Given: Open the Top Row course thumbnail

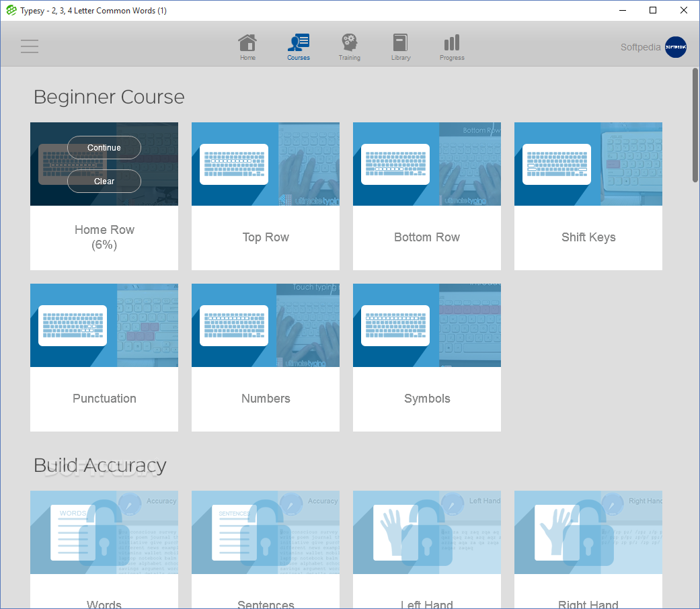Looking at the screenshot, I should click(x=266, y=164).
